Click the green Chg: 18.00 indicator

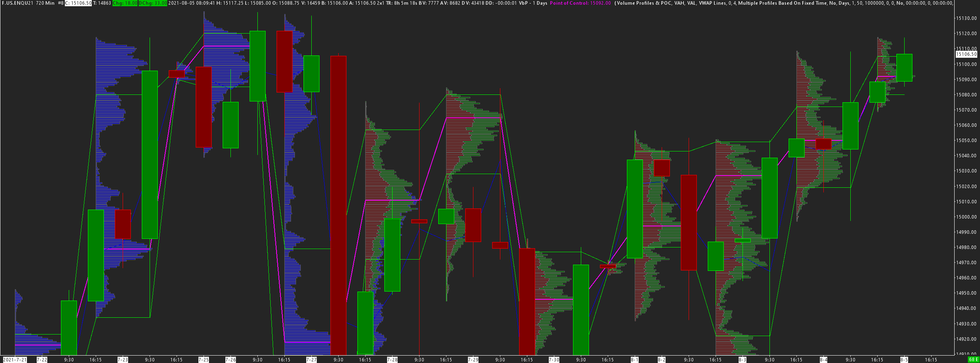point(125,3)
